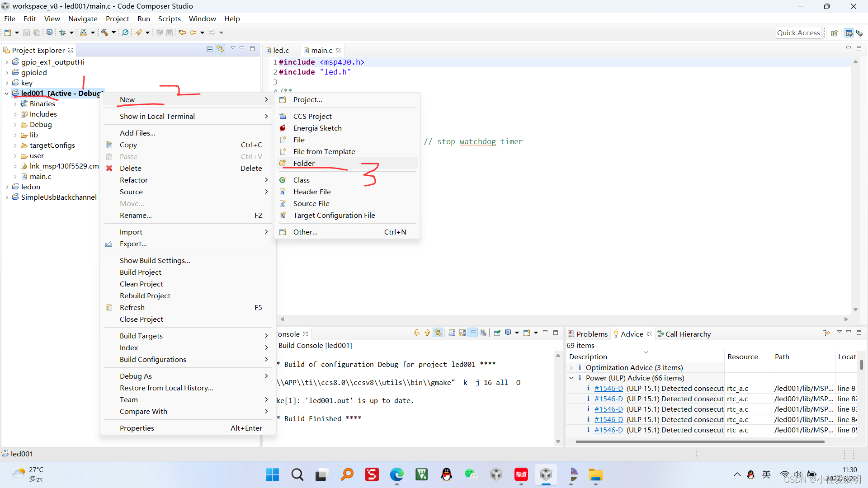
Task: Click the Quick Access box
Action: tap(798, 33)
